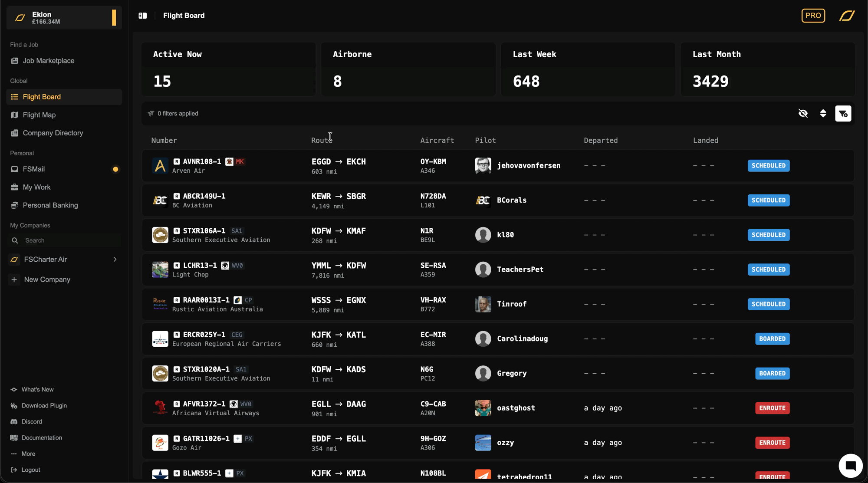Open the Company Directory
This screenshot has width=868, height=483.
coord(53,133)
